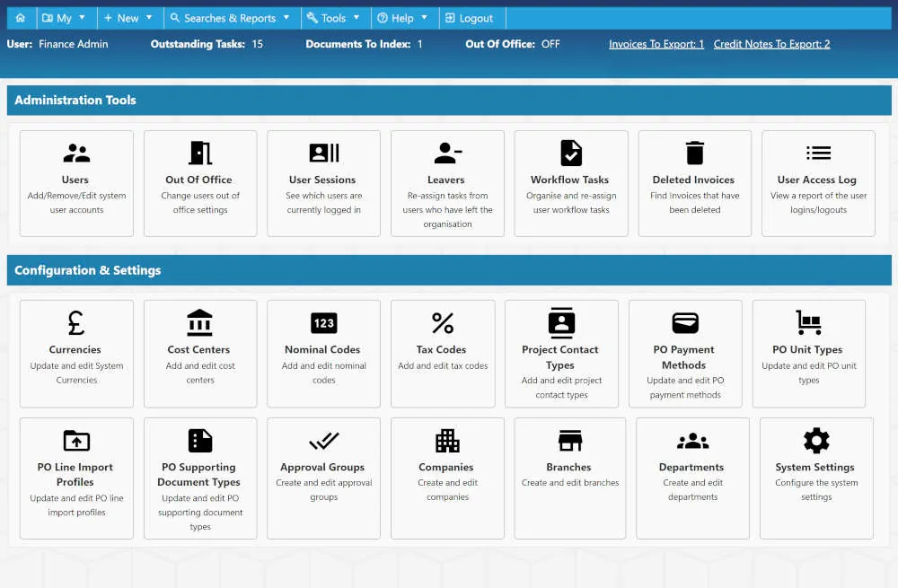Click the Companies building icon
This screenshot has height=588, width=898.
[447, 440]
